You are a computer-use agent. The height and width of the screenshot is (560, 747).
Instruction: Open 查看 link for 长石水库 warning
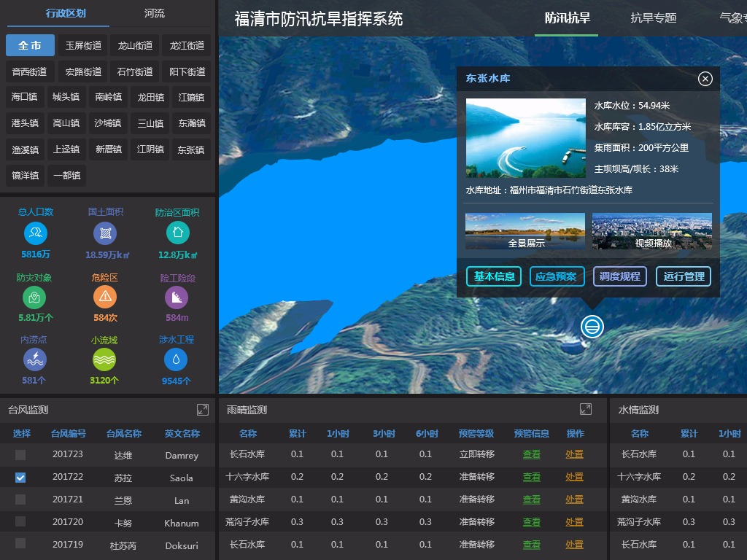531,454
